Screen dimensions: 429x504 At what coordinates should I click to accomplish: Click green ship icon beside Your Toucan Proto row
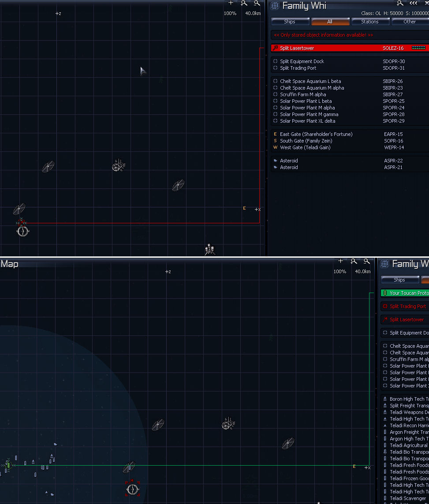pos(385,293)
